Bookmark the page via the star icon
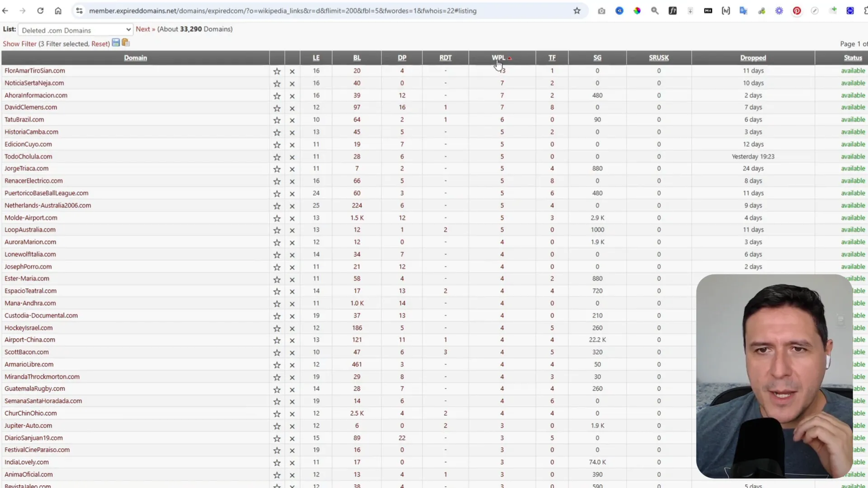This screenshot has width=868, height=488. 577,10
